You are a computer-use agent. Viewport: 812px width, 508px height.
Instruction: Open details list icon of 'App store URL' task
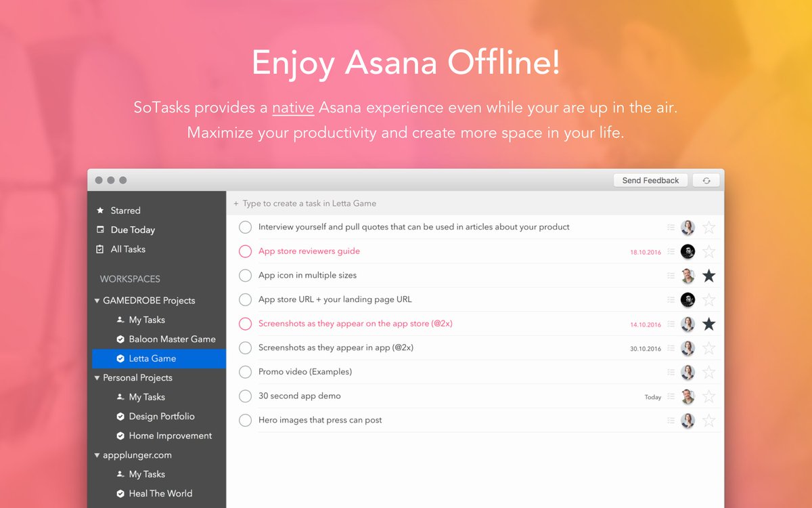671,300
